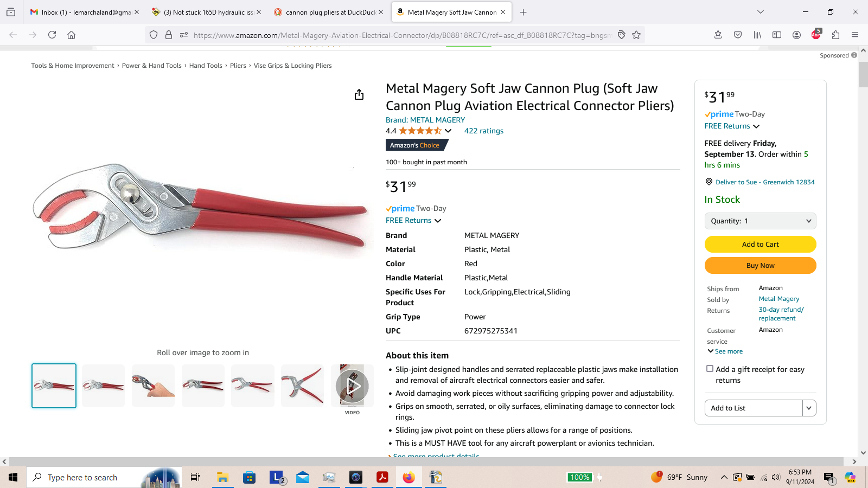Open the extensions puzzle-piece icon

click(x=835, y=35)
